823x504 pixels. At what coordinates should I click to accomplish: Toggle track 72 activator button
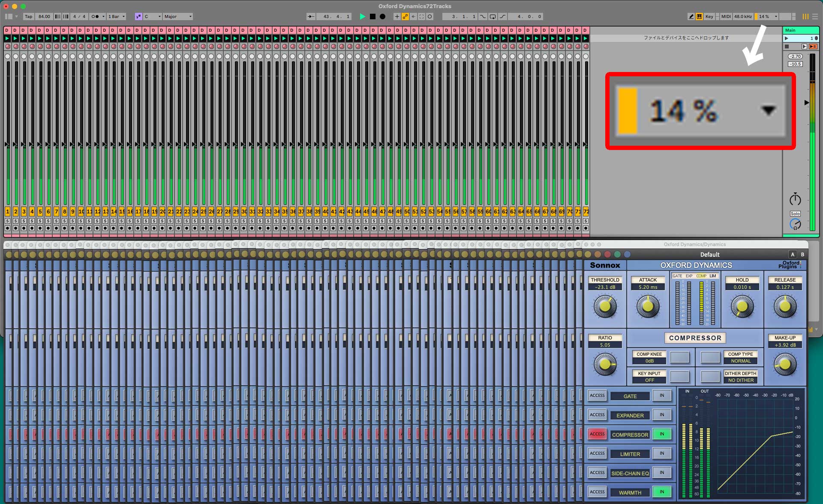coord(586,212)
